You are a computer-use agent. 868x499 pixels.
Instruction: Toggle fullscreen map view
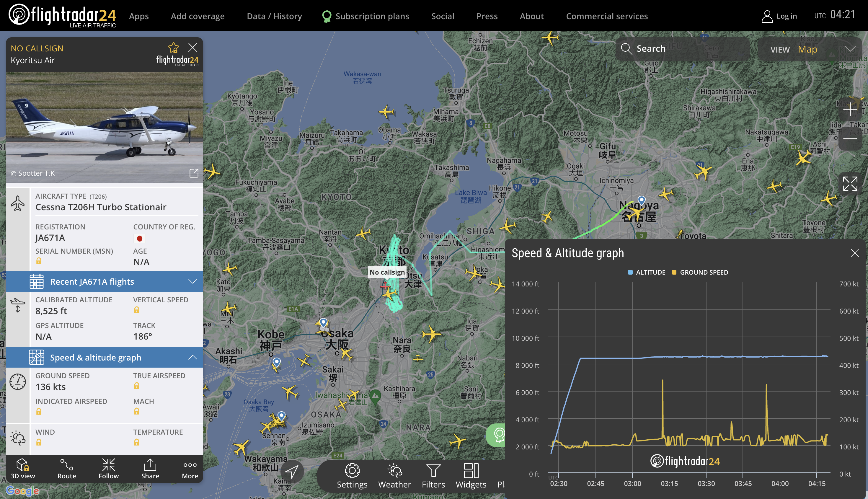[850, 184]
